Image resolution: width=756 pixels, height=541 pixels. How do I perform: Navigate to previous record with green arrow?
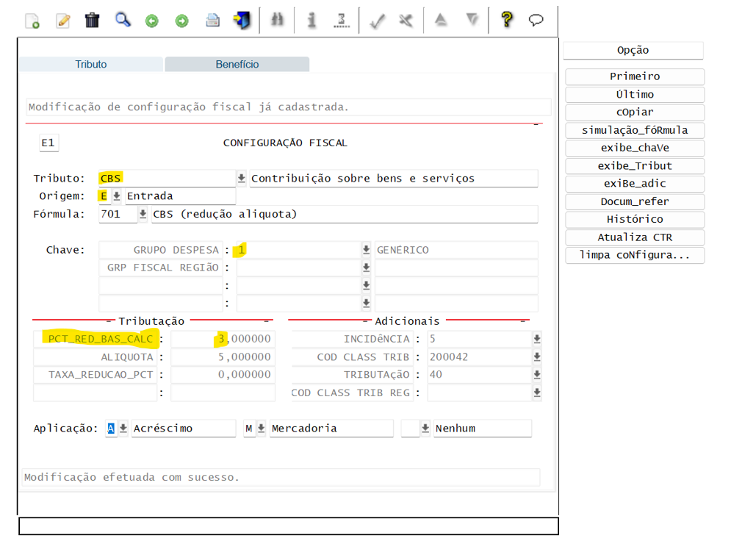(151, 20)
